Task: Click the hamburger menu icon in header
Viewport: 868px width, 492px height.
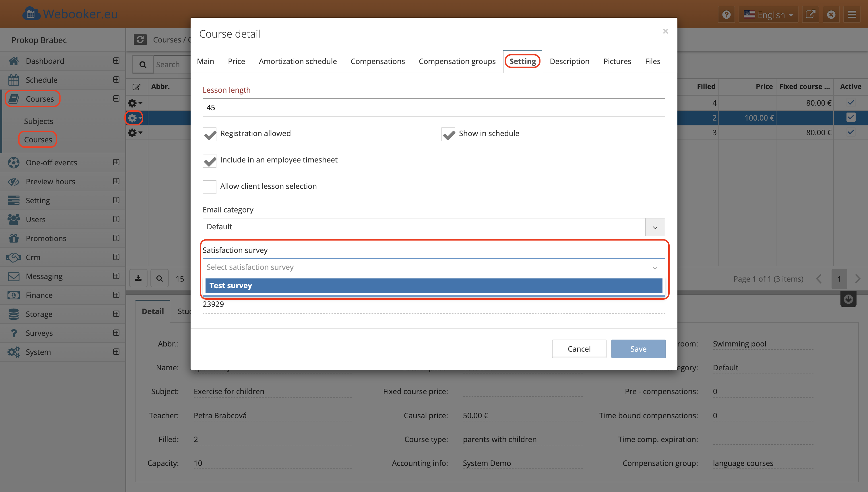Action: tap(852, 15)
